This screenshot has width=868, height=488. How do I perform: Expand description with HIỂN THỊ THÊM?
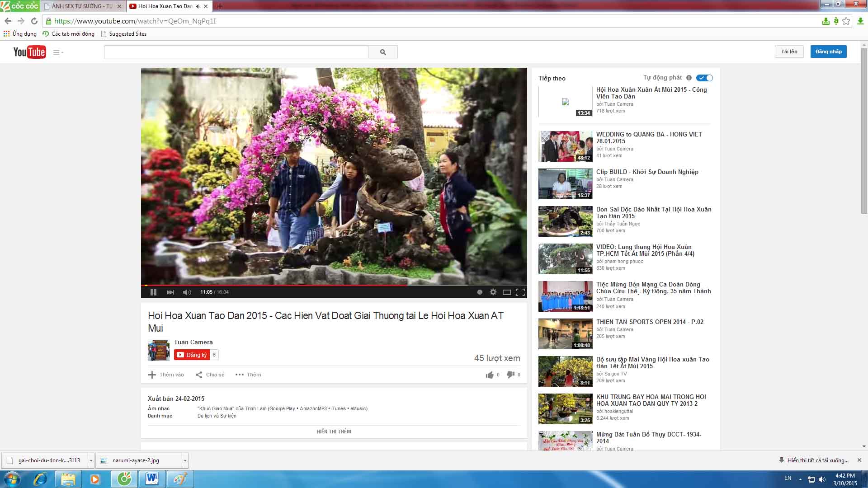[x=334, y=432]
